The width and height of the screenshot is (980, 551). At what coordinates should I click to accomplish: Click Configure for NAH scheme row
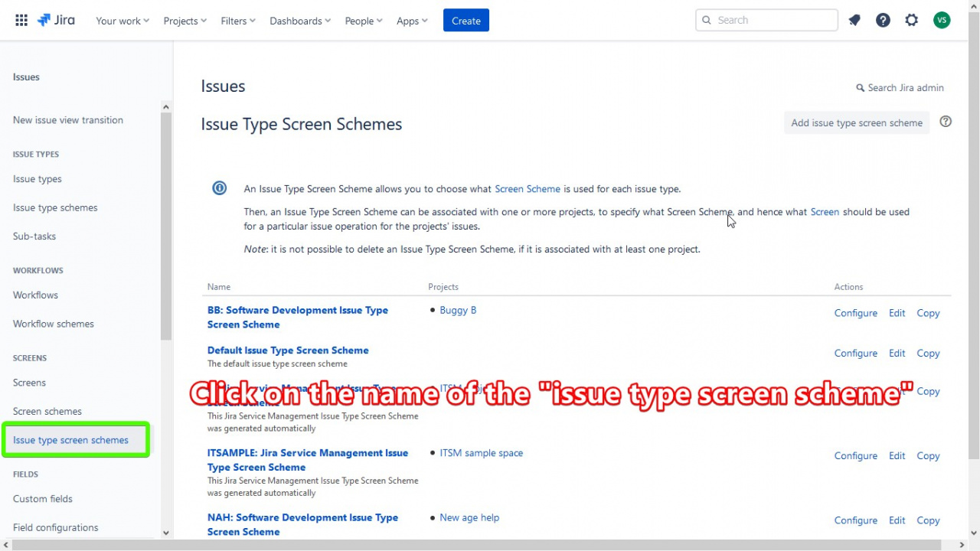[856, 520]
